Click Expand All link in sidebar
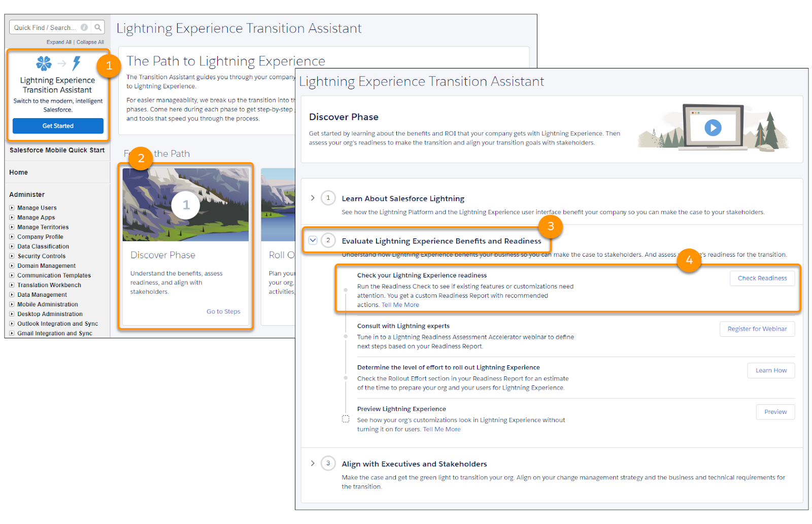This screenshot has height=524, width=812. point(59,42)
